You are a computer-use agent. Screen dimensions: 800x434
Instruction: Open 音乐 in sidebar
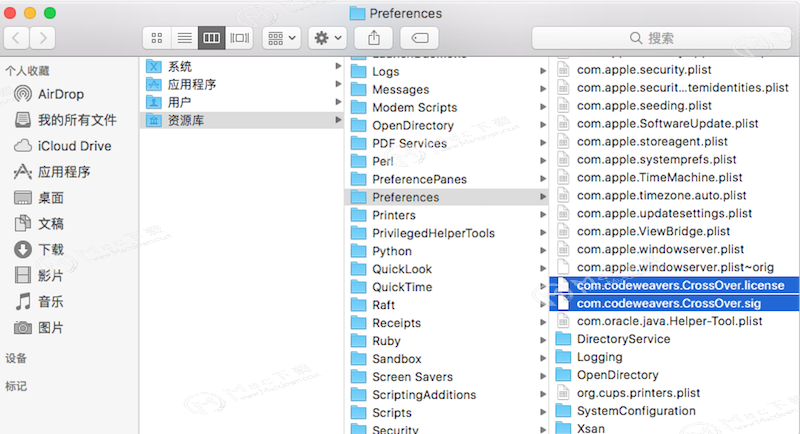(38, 301)
